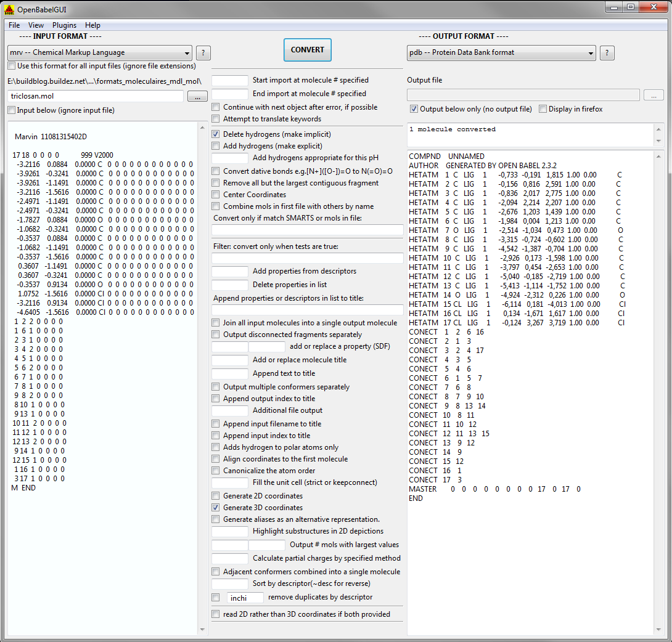
Task: Enable 'Input below (ignore input file)'
Action: (12, 110)
